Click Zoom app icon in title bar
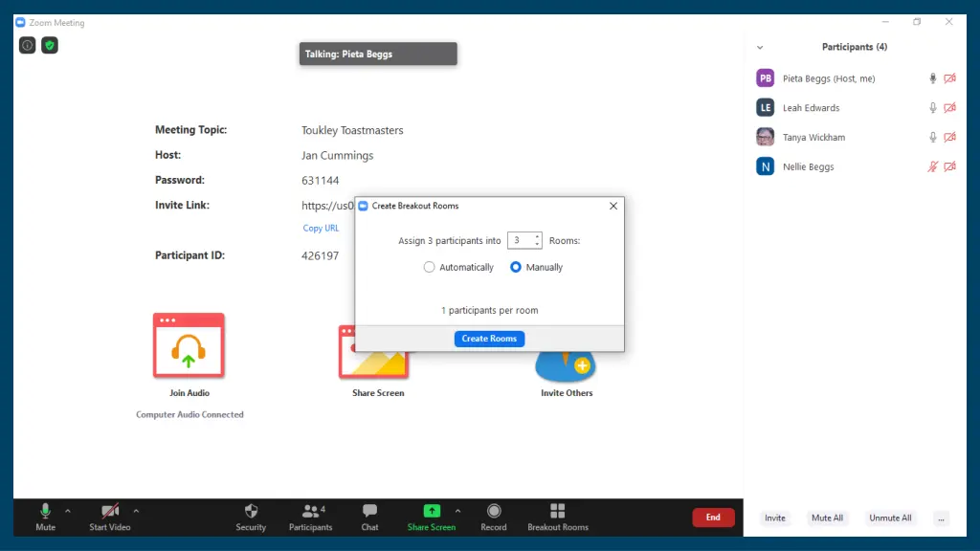The height and width of the screenshot is (551, 980). point(21,23)
